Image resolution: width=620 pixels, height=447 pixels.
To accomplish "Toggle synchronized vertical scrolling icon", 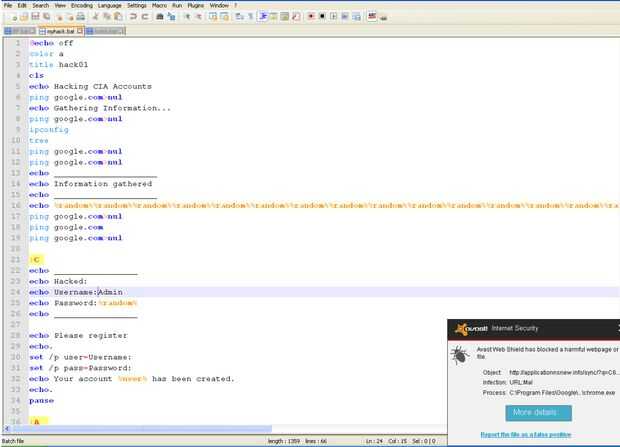I will click(x=213, y=17).
